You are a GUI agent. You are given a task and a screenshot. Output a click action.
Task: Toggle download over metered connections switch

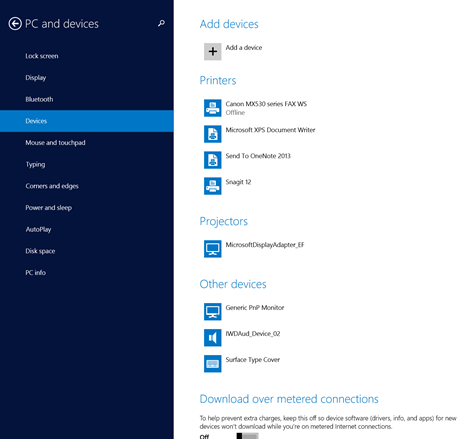pyautogui.click(x=247, y=436)
